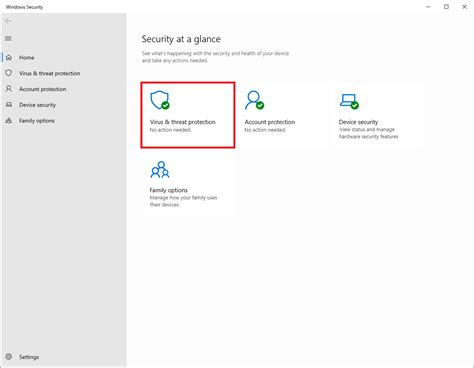This screenshot has width=474, height=368.
Task: Open the Device security tile title
Action: 358,122
